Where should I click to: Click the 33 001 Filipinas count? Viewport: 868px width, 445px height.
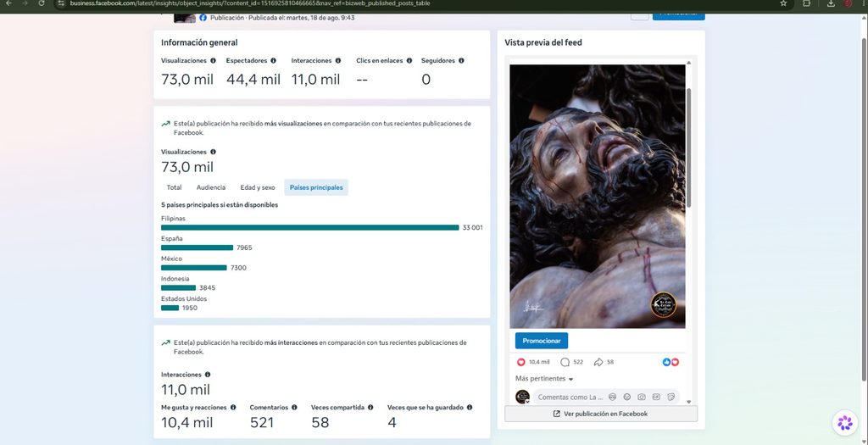coord(473,227)
